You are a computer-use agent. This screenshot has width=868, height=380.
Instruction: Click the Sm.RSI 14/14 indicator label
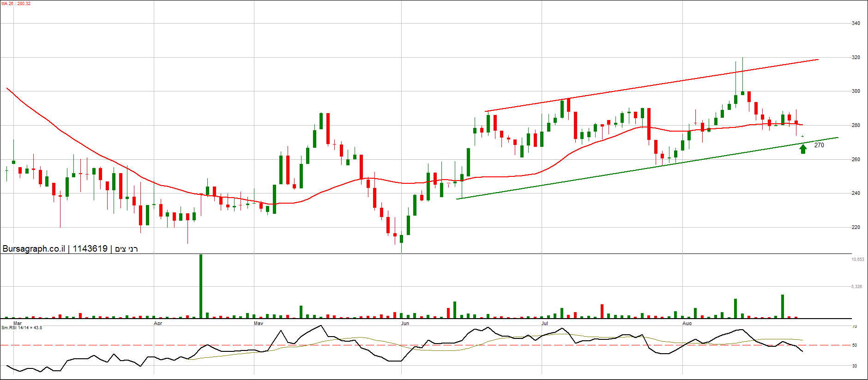pyautogui.click(x=22, y=328)
